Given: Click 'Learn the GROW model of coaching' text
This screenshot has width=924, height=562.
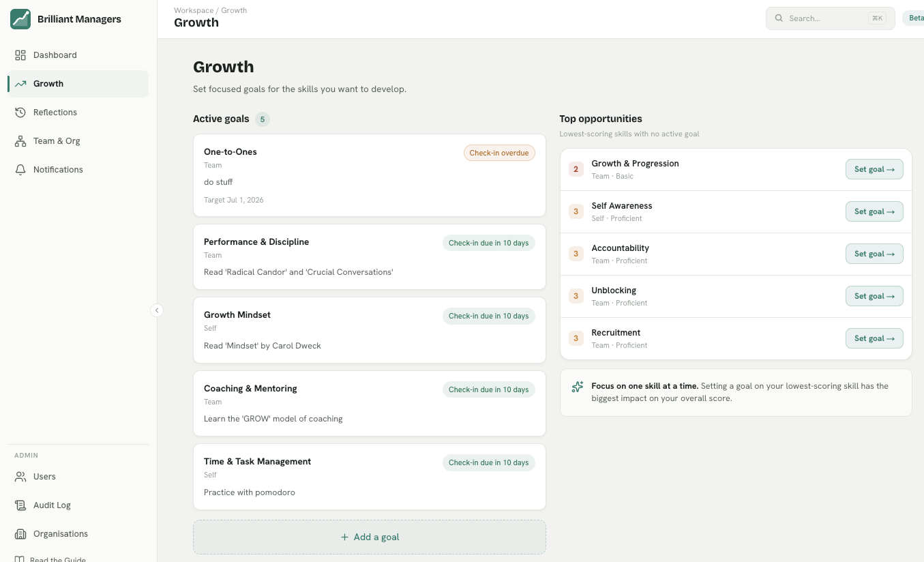Looking at the screenshot, I should pos(273,419).
